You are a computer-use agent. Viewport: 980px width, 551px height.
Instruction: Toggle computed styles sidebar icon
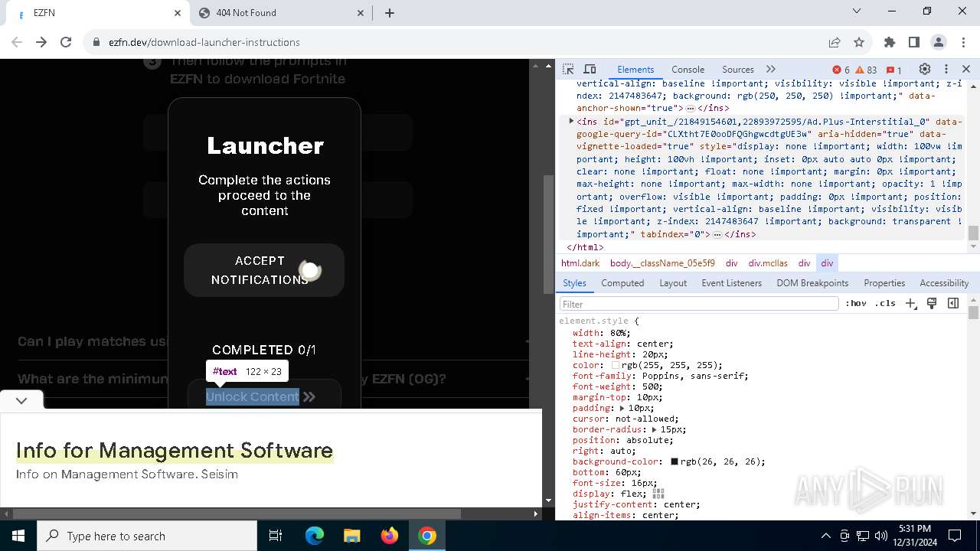coord(953,304)
